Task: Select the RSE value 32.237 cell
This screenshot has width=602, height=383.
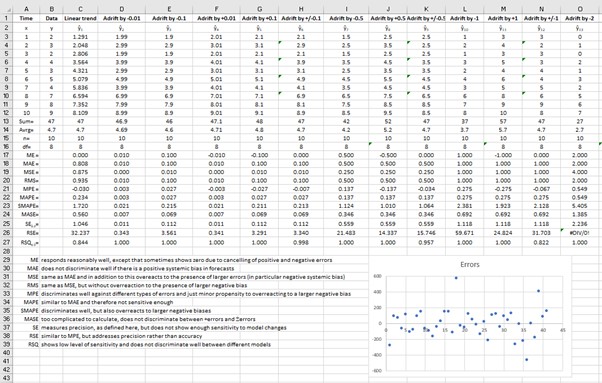Action: coord(80,233)
